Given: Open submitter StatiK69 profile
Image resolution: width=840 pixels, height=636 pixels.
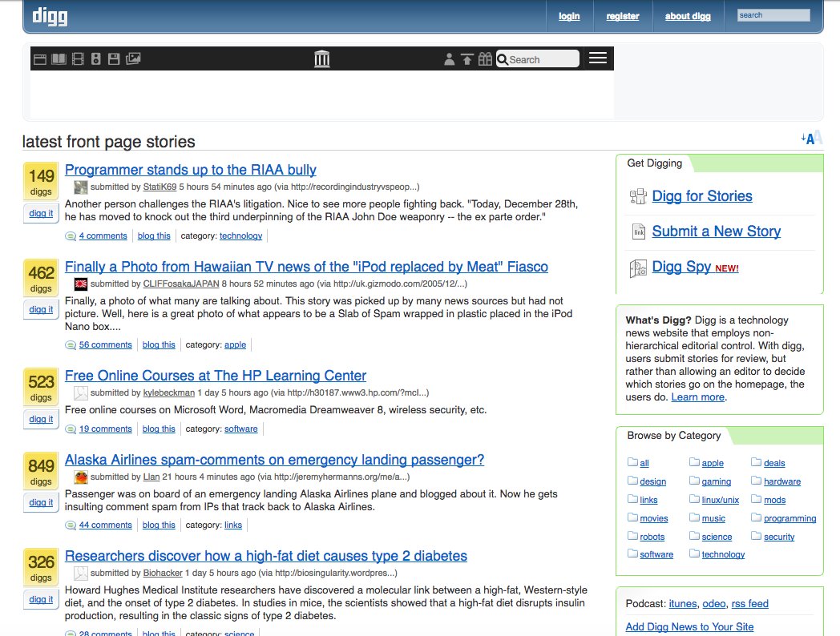Looking at the screenshot, I should pos(160,187).
